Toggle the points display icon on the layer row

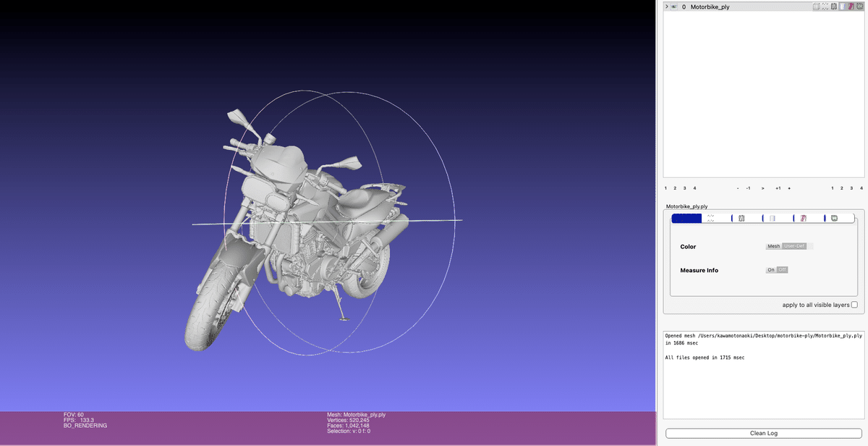click(x=825, y=6)
